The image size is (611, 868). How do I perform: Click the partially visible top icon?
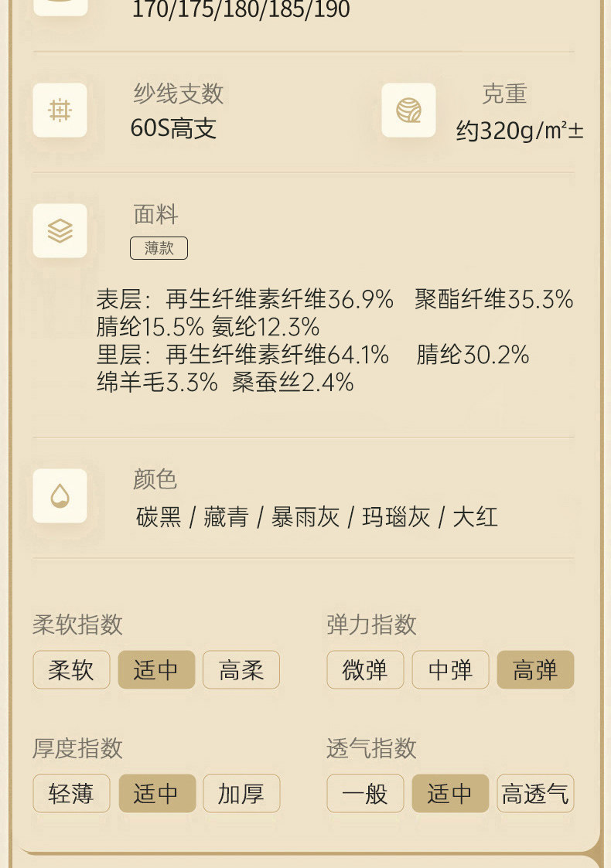[60, 6]
